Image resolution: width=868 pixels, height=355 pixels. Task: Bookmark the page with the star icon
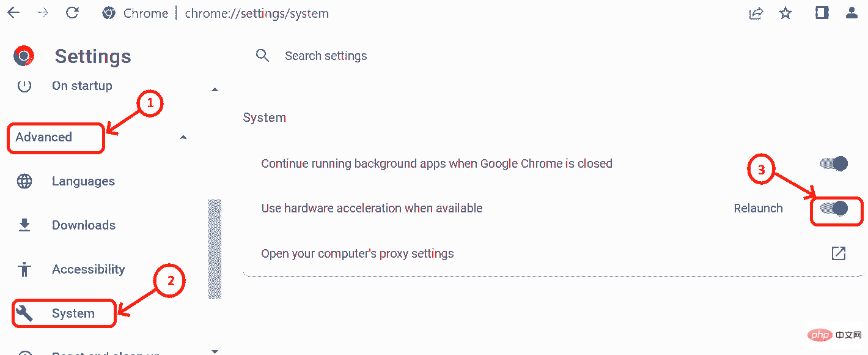[x=785, y=13]
